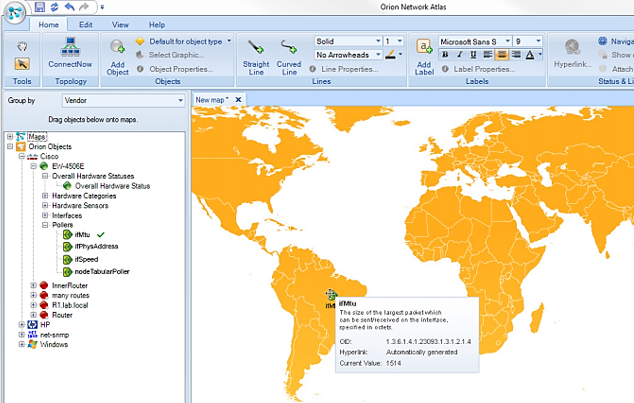Click the ConnectNow topology button

point(70,52)
